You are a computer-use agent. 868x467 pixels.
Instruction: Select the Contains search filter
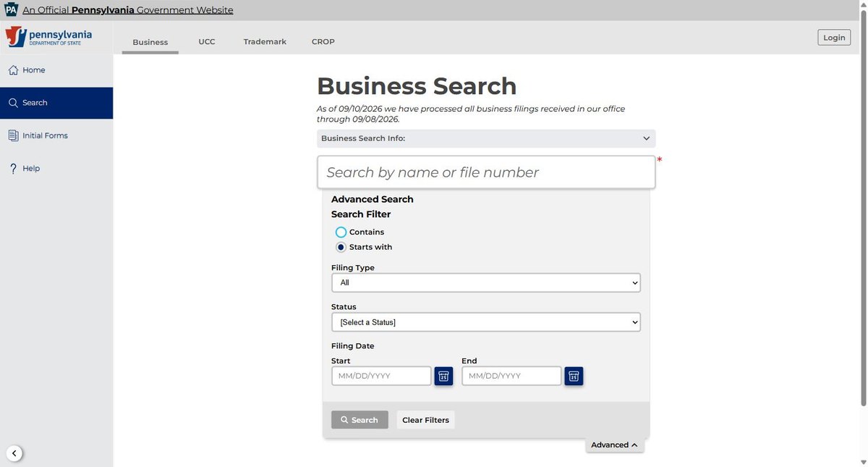pos(341,232)
